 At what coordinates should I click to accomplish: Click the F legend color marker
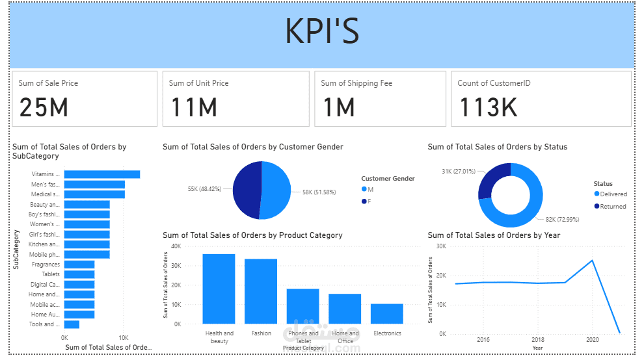(364, 201)
